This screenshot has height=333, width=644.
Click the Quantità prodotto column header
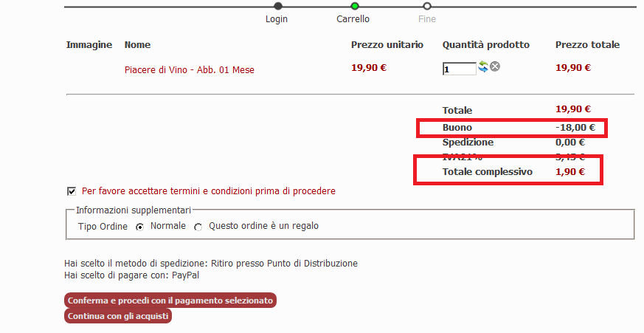486,45
